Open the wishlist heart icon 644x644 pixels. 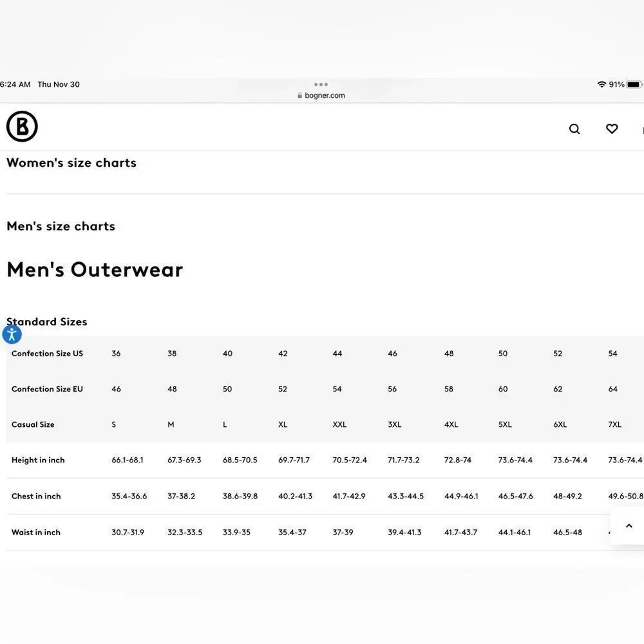click(612, 129)
